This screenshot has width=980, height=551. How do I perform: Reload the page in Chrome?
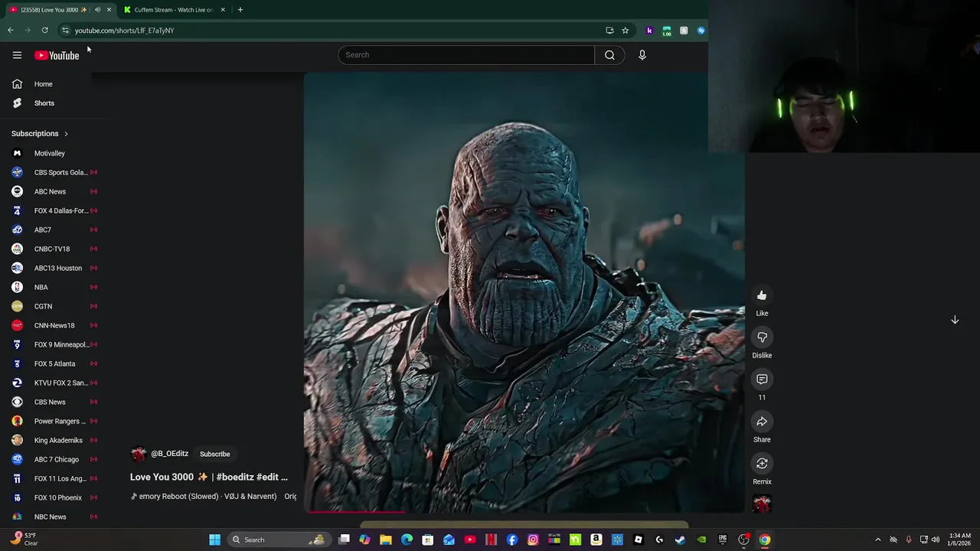pyautogui.click(x=45, y=31)
